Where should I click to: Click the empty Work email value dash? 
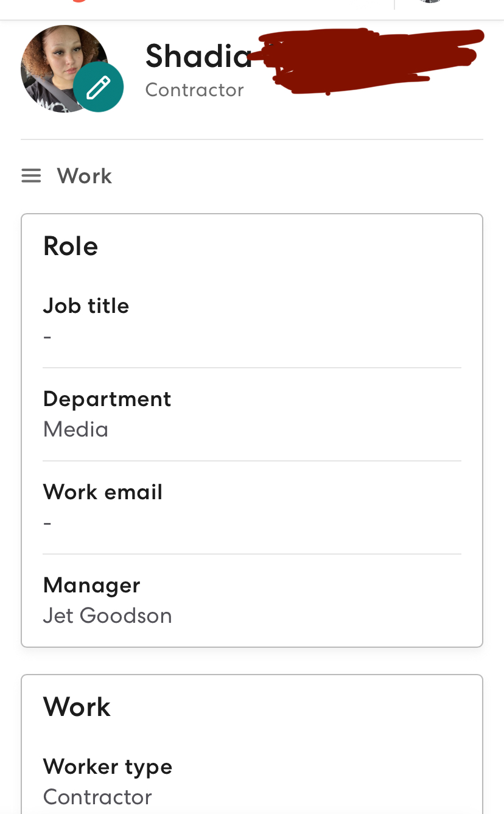[47, 523]
